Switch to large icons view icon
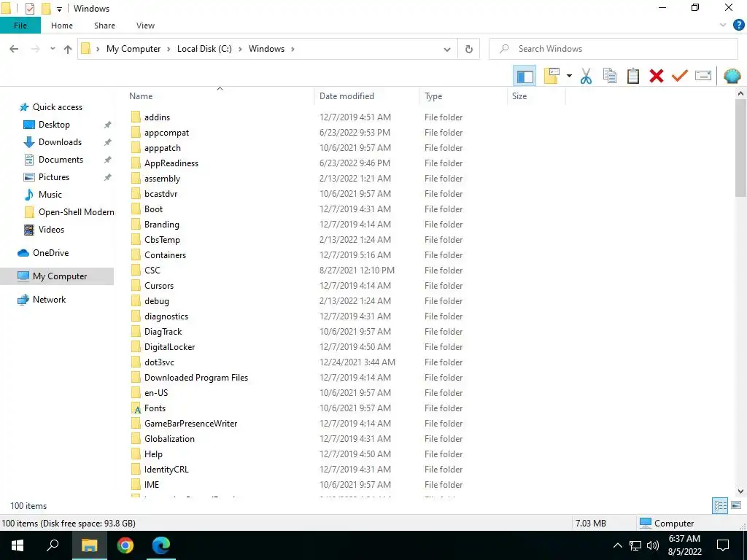 (736, 506)
